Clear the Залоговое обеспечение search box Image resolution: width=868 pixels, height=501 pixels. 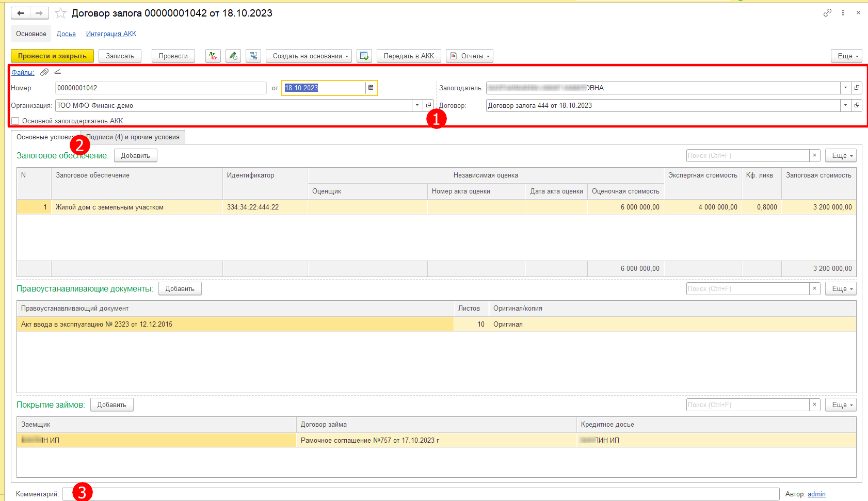[815, 155]
